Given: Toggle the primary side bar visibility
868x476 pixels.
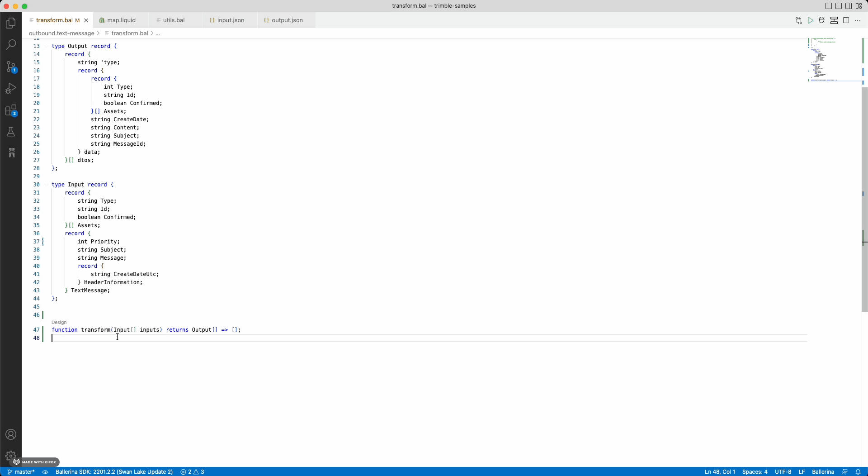Looking at the screenshot, I should point(828,6).
